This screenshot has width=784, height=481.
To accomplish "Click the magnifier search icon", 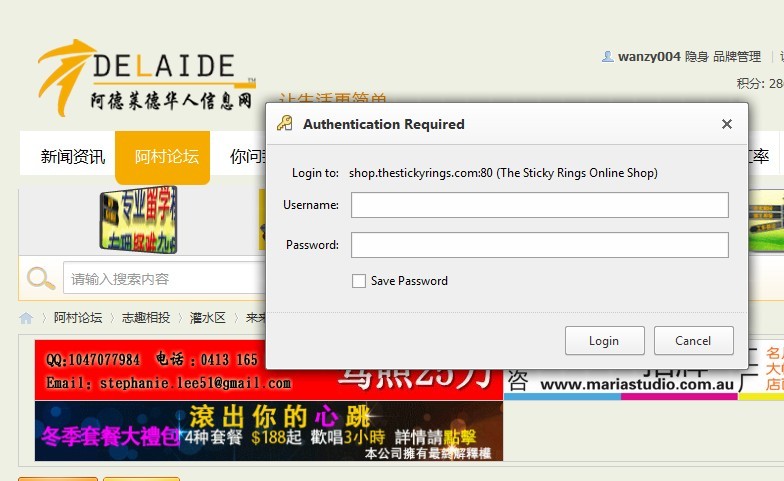I will pos(40,278).
